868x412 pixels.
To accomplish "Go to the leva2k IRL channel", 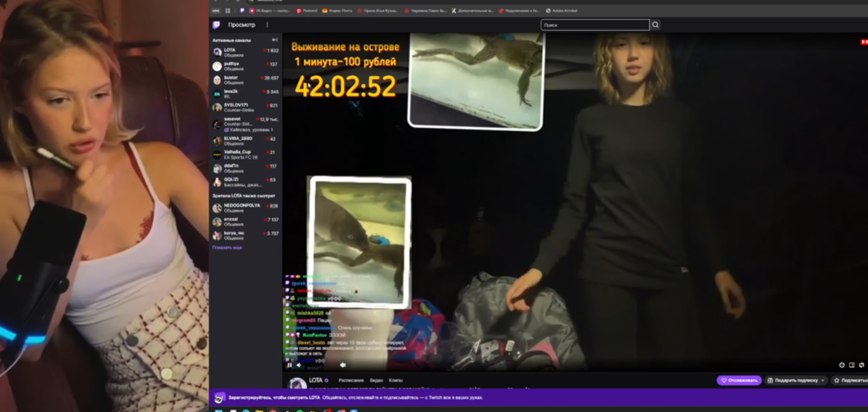I will click(245, 94).
